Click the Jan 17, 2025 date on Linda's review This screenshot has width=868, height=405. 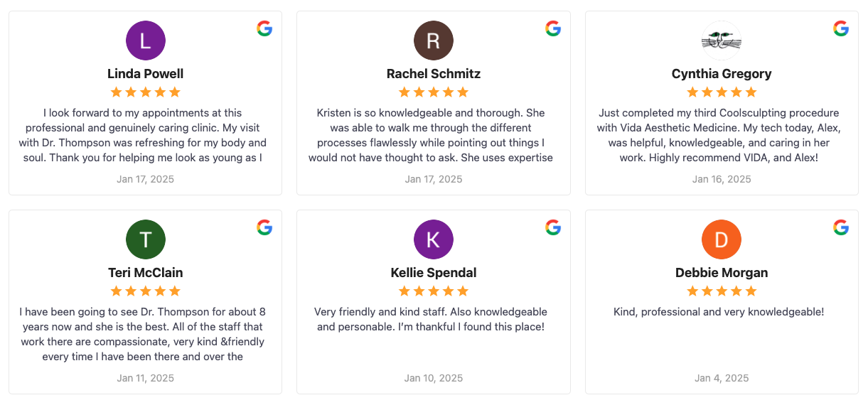(x=146, y=179)
